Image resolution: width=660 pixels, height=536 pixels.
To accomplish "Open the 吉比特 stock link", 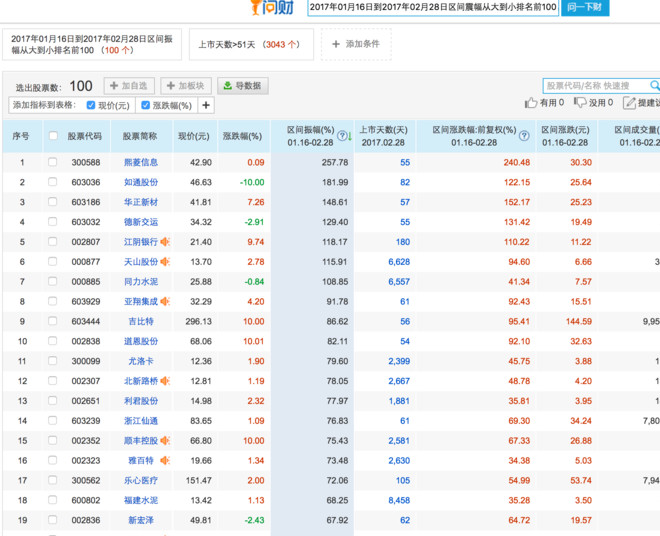I will (x=141, y=321).
